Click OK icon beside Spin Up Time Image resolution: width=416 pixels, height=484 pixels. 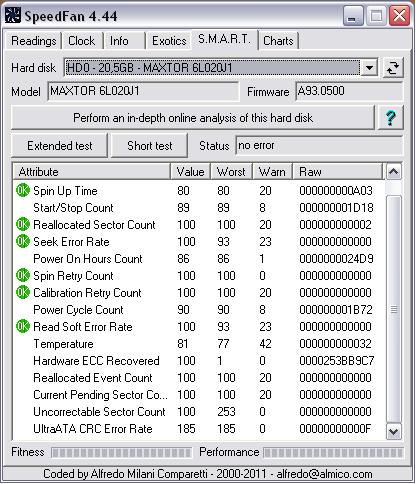[x=23, y=191]
